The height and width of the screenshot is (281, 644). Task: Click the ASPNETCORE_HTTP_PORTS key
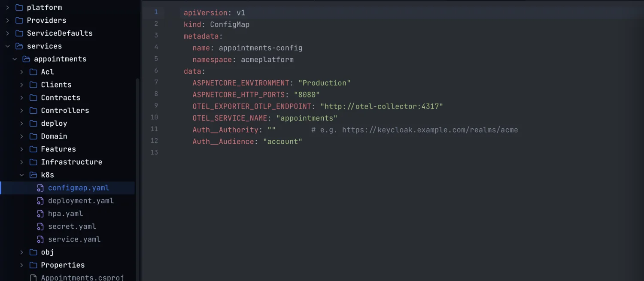[x=239, y=94]
